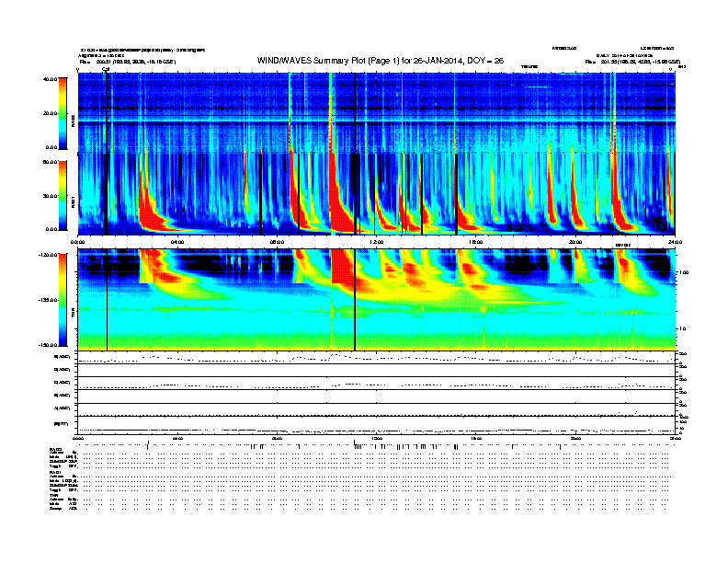The width and height of the screenshot is (728, 563).
Task: Click the 24:00 time label below RAD1 spectrogram
Action: pos(675,242)
